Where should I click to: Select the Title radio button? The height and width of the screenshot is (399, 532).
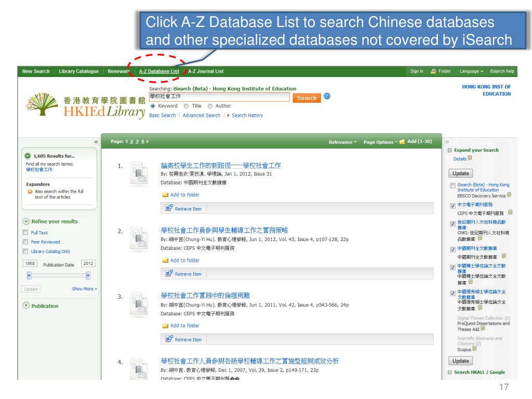pyautogui.click(x=187, y=106)
